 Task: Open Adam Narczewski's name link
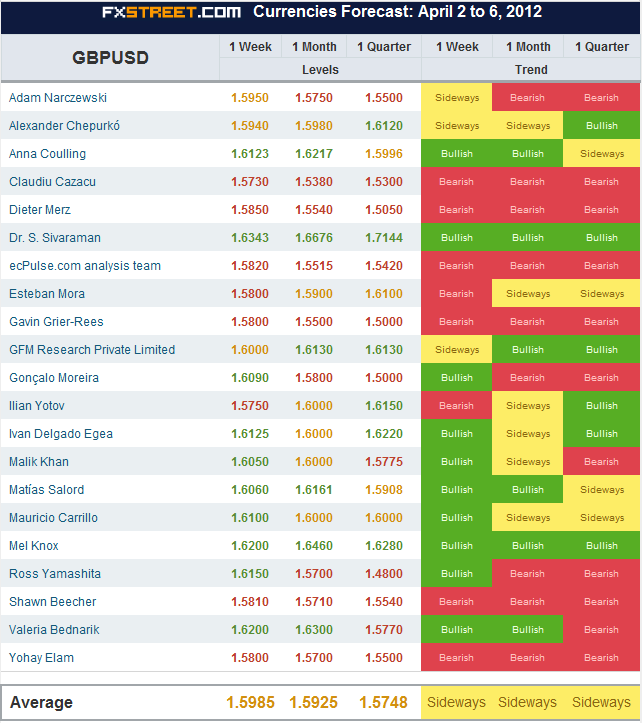(x=58, y=98)
